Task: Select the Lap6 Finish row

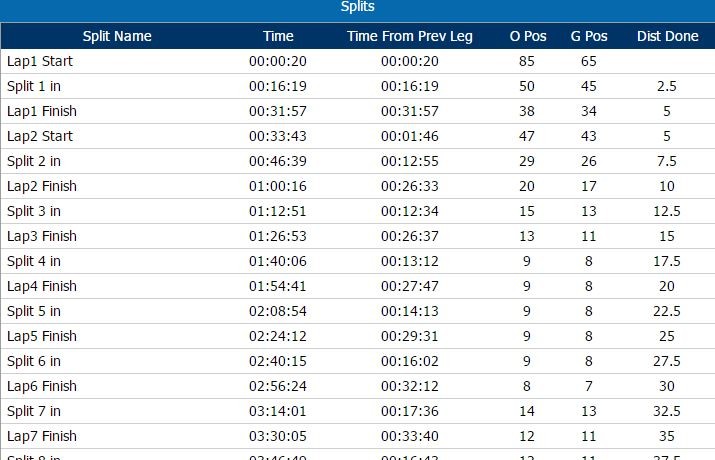Action: coord(358,386)
